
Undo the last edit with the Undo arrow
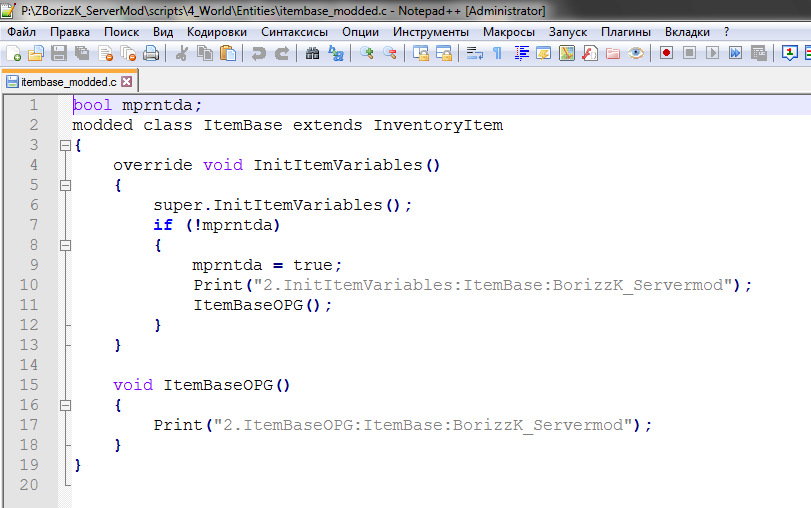tap(258, 53)
